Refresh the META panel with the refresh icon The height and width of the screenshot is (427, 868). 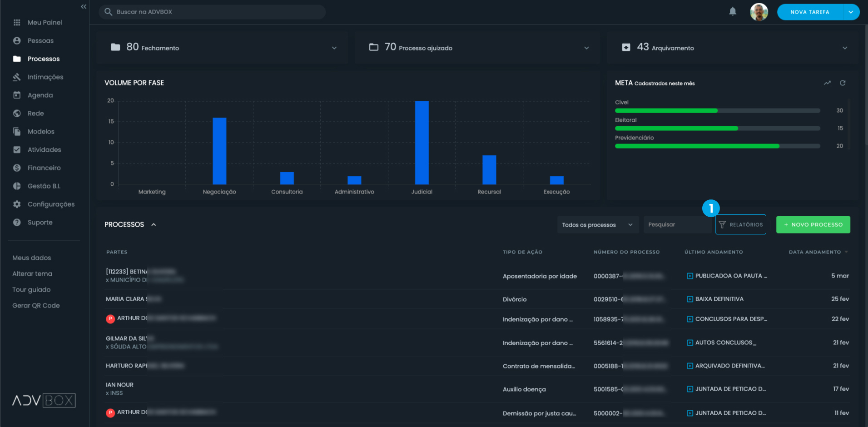coord(843,83)
